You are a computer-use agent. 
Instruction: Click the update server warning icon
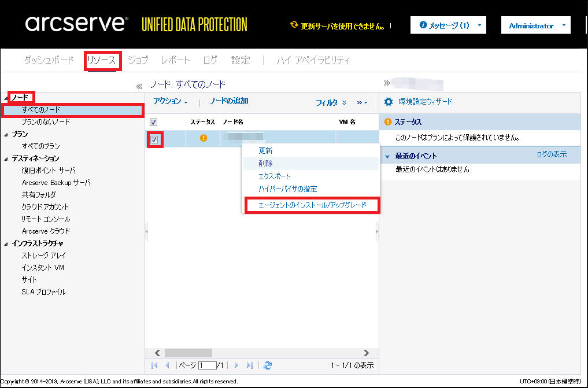pos(294,25)
